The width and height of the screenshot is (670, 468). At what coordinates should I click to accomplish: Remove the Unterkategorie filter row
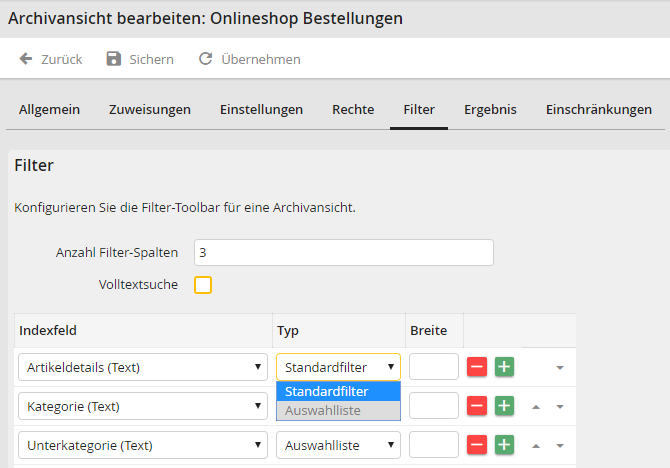coord(477,444)
